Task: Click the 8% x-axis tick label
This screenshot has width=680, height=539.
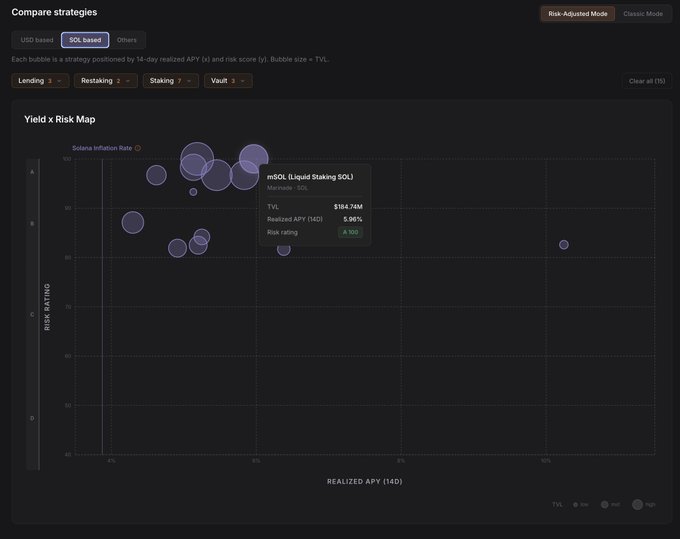Action: point(401,461)
